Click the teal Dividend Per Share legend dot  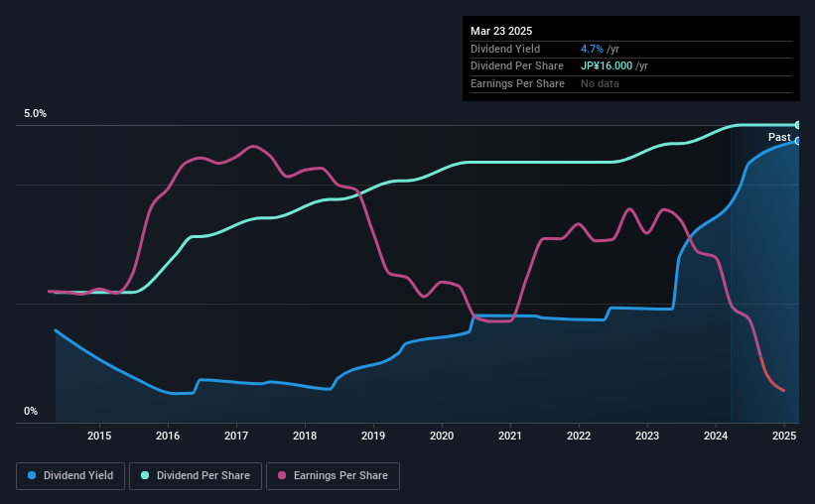[145, 475]
